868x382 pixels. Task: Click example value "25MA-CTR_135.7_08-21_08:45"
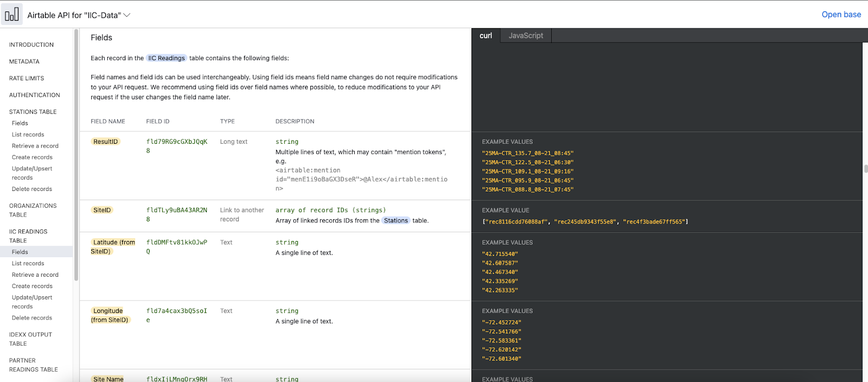point(528,154)
